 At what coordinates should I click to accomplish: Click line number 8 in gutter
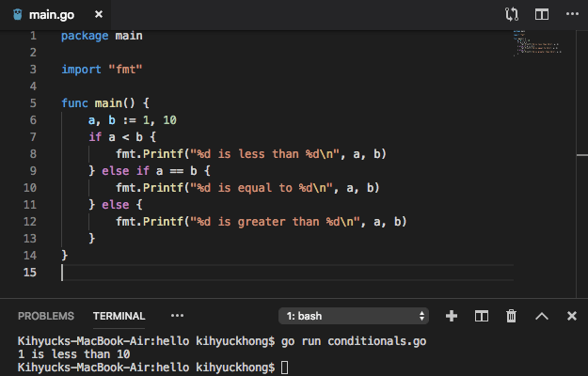pyautogui.click(x=33, y=154)
